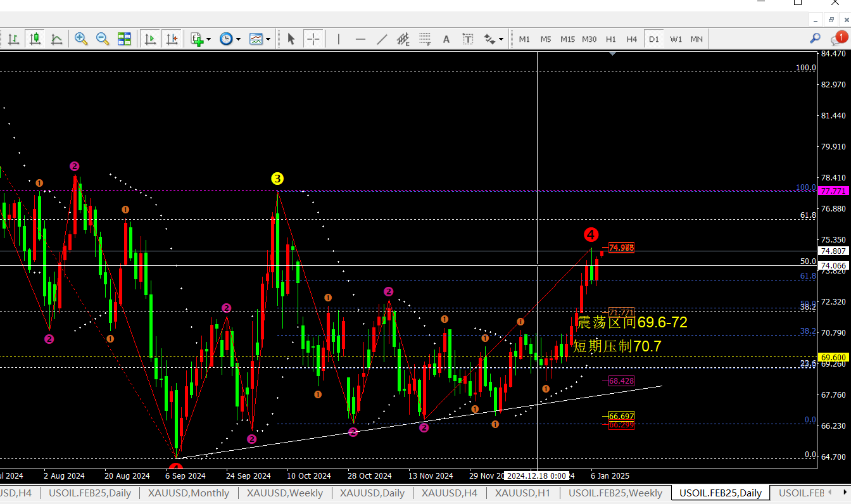Click the yellow wave 3 marker
The image size is (851, 504).
click(x=277, y=179)
